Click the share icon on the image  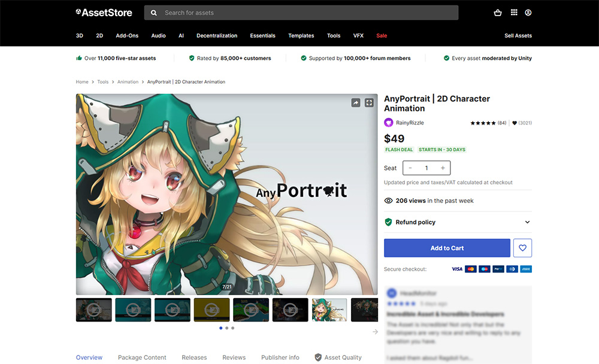pos(356,103)
